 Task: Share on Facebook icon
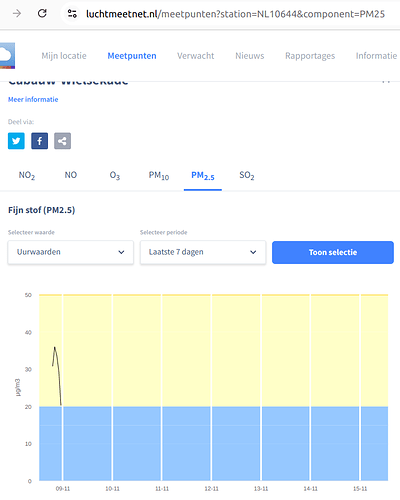click(x=40, y=141)
